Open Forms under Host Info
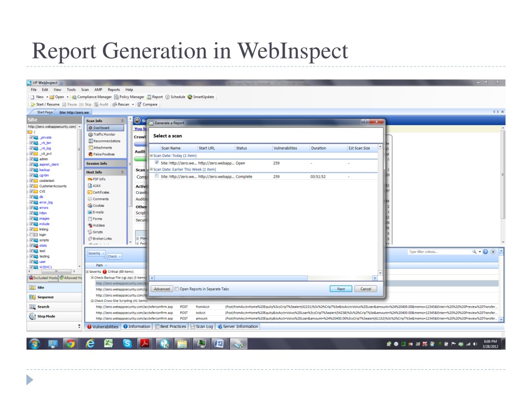This screenshot has width=532, height=399. (95, 219)
